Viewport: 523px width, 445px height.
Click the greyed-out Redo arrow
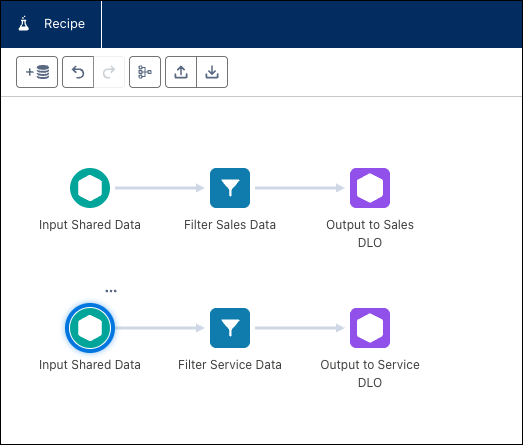109,72
